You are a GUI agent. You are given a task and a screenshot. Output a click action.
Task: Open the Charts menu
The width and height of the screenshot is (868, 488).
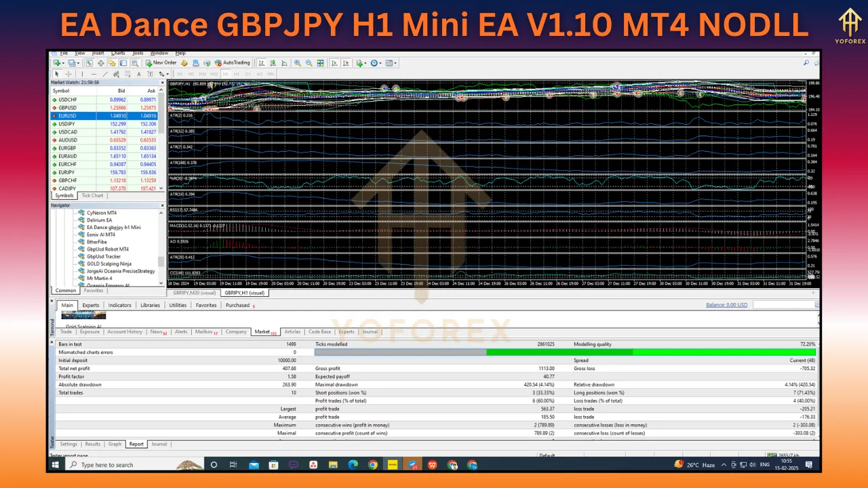pos(118,53)
